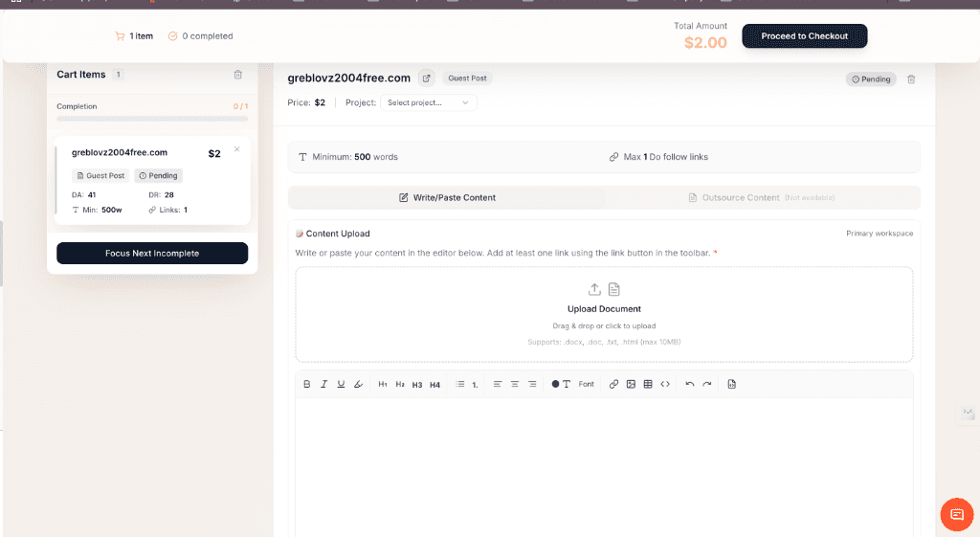Click the code block icon
This screenshot has height=537, width=980.
coord(665,384)
